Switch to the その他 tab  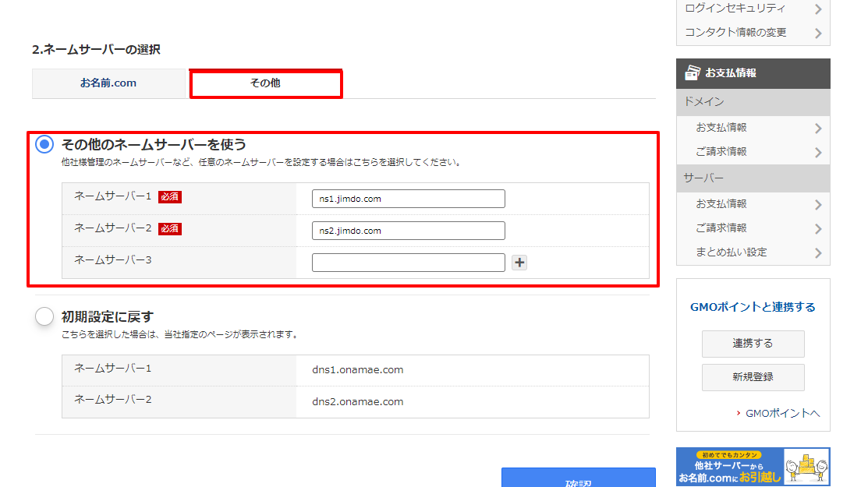(265, 83)
